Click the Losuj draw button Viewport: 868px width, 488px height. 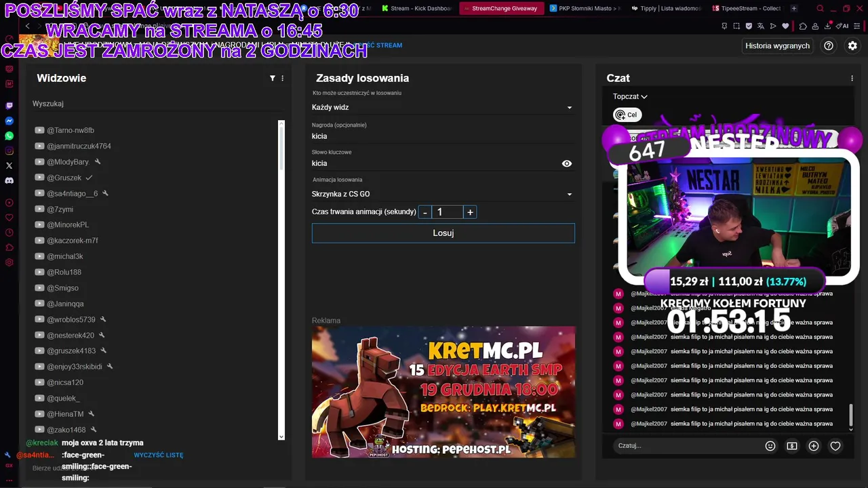pyautogui.click(x=443, y=233)
